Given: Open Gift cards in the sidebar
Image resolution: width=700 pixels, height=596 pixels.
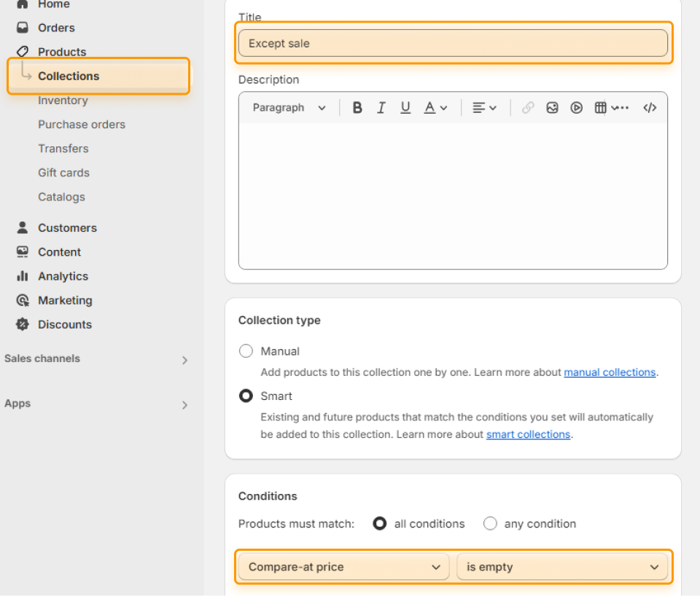Looking at the screenshot, I should pyautogui.click(x=64, y=173).
